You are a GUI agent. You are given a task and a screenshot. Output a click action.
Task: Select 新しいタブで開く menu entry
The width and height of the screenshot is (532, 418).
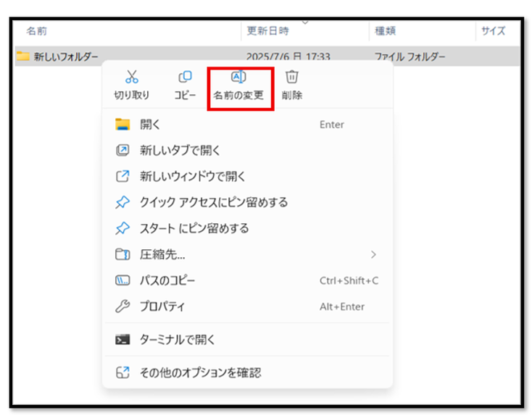click(248, 150)
